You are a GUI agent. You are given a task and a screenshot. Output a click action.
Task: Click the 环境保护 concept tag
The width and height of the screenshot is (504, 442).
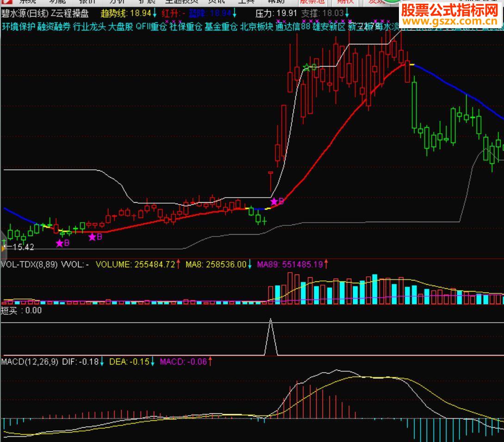(19, 26)
